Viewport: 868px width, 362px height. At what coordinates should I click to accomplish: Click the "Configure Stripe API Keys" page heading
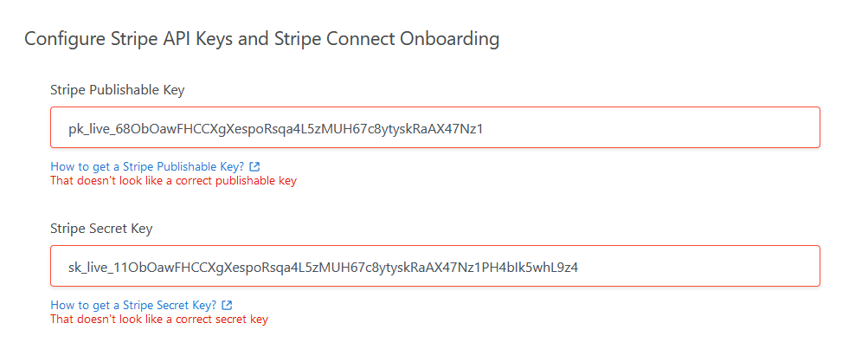pyautogui.click(x=262, y=39)
